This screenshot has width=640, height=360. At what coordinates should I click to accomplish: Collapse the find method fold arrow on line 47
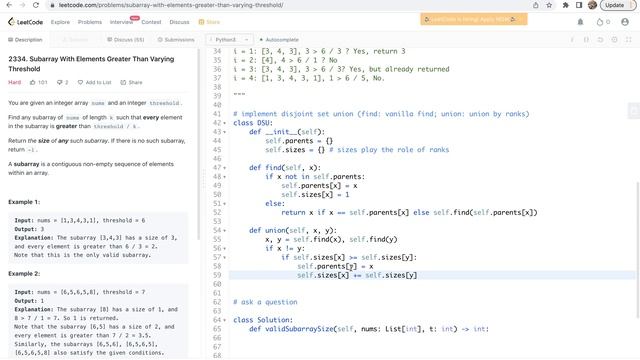click(x=224, y=168)
